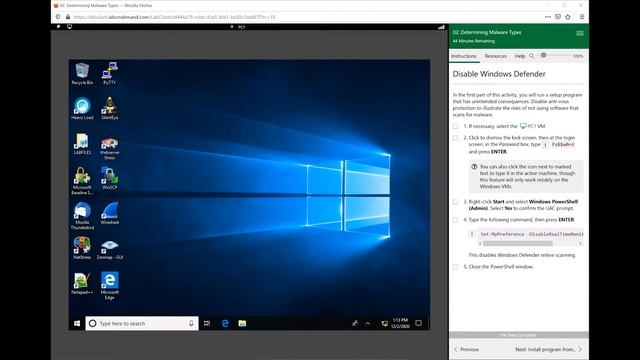The height and width of the screenshot is (360, 640).
Task: Select the Microsoft Edge desktop icon
Action: click(x=109, y=286)
